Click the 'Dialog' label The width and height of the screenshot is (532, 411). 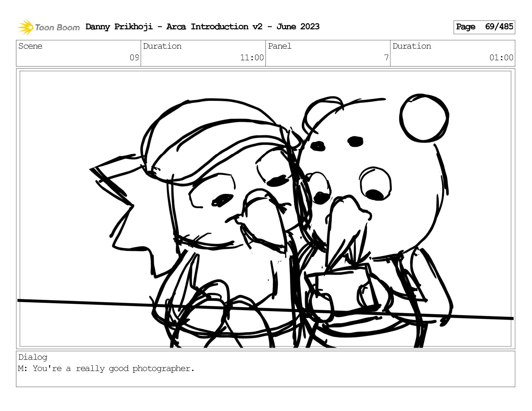coord(33,357)
